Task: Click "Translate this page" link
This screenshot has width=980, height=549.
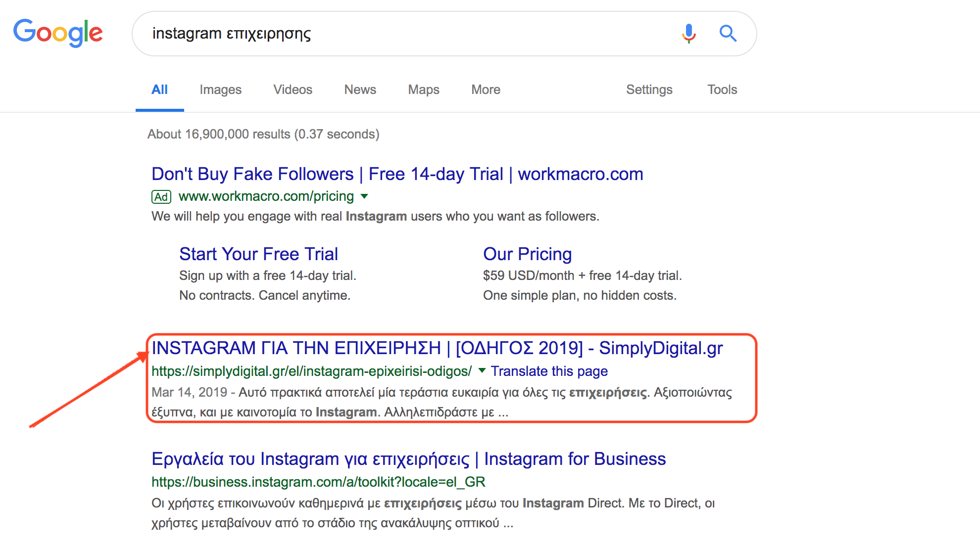Action: click(x=549, y=371)
